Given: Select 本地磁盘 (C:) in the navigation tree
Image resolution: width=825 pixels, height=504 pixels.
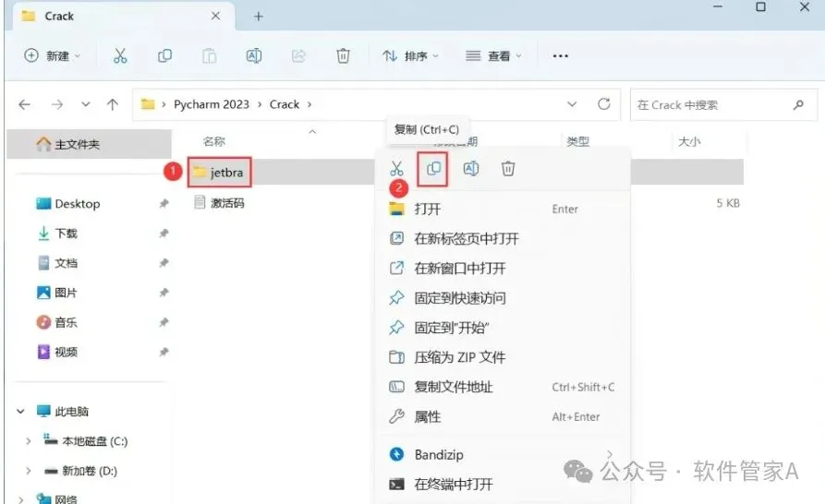Looking at the screenshot, I should click(86, 441).
